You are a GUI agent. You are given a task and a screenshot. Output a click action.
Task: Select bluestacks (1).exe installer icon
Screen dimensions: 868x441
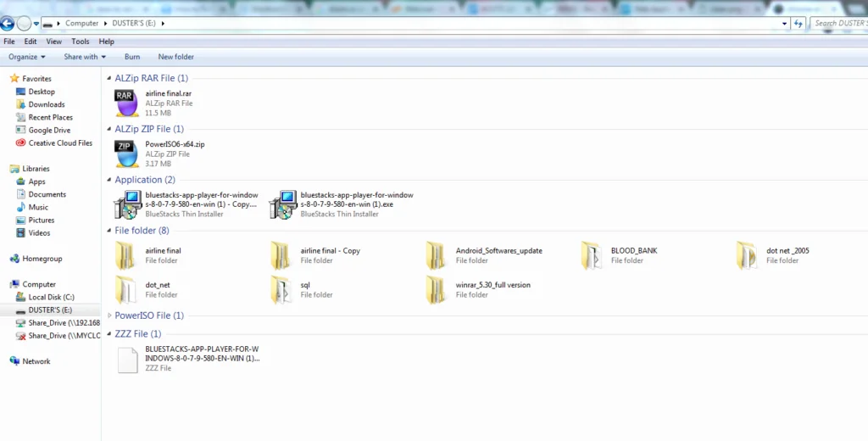click(283, 204)
